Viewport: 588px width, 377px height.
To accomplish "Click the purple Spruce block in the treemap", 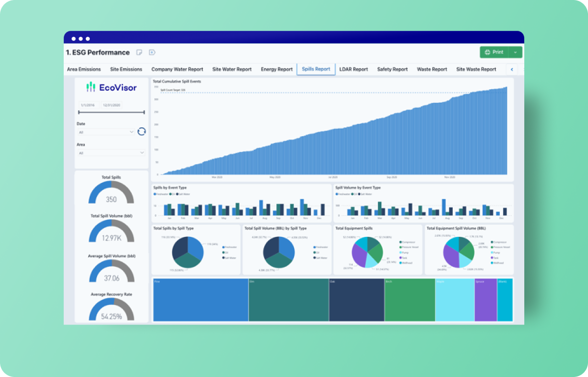I will (x=486, y=300).
